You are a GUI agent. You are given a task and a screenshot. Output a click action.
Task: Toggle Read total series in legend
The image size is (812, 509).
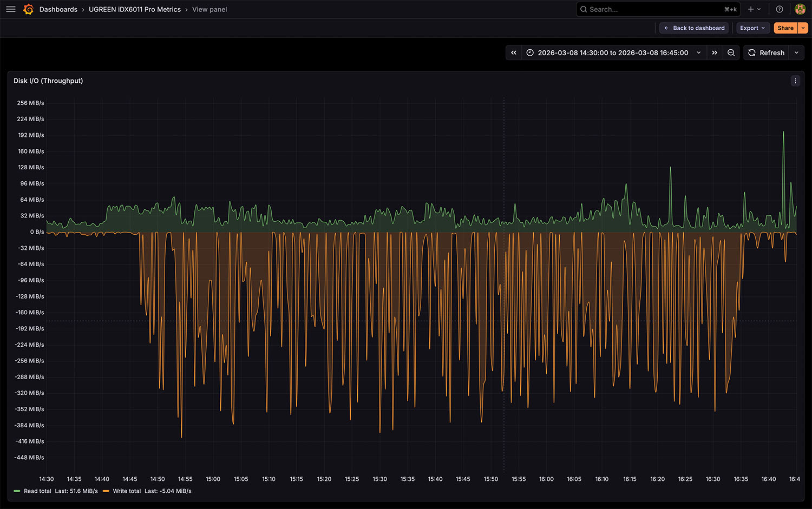[x=37, y=491]
